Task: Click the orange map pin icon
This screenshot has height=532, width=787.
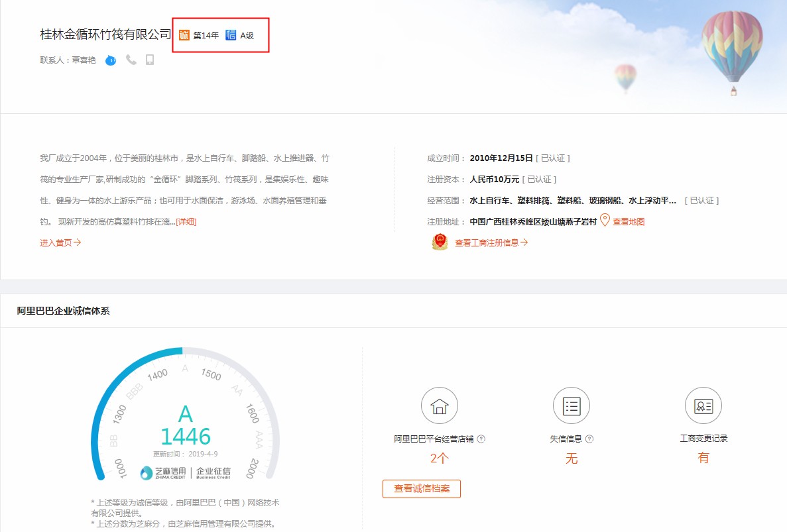Action: pyautogui.click(x=605, y=220)
